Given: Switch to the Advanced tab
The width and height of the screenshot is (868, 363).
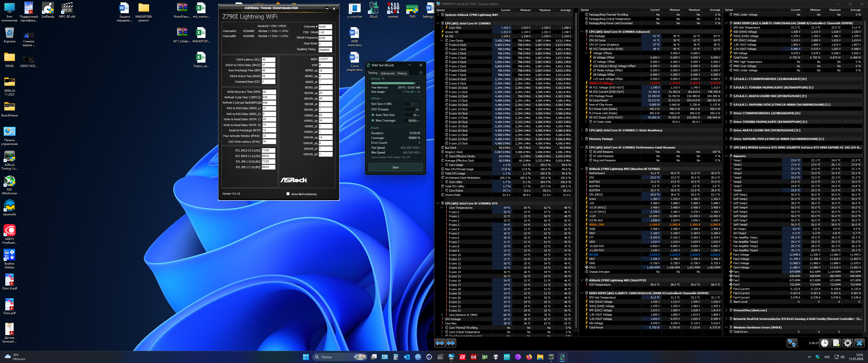Looking at the screenshot, I should coord(388,73).
